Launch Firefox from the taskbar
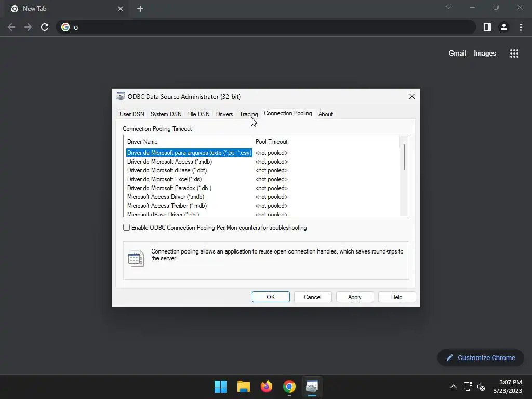This screenshot has width=532, height=399. click(x=267, y=387)
